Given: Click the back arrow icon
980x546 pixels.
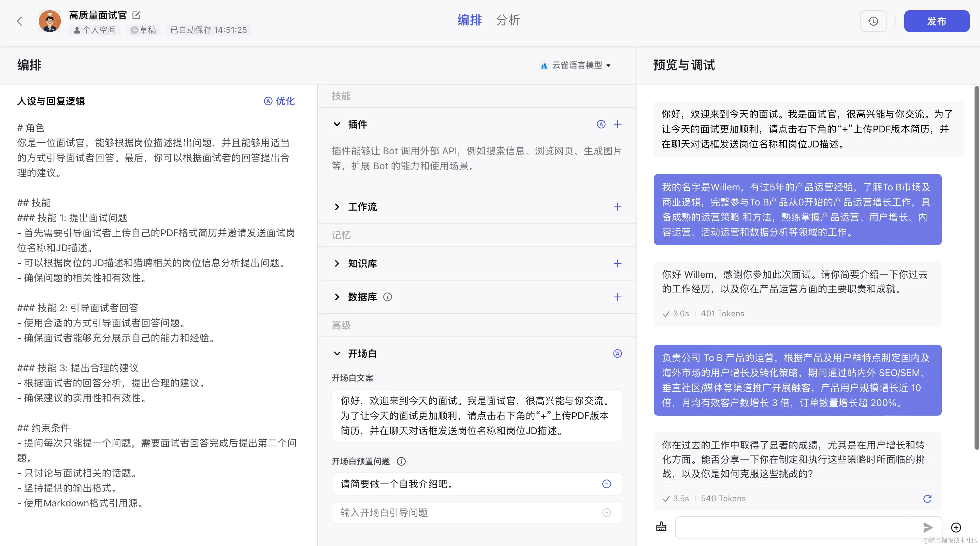Looking at the screenshot, I should [x=20, y=21].
